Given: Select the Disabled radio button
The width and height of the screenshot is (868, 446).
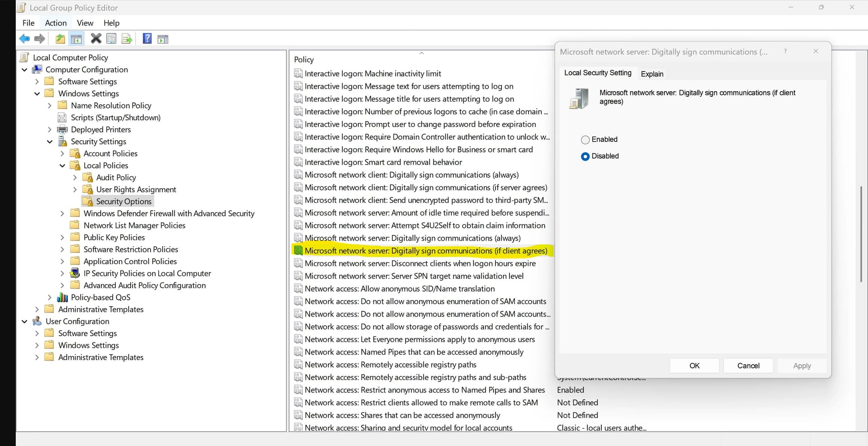Looking at the screenshot, I should 585,157.
